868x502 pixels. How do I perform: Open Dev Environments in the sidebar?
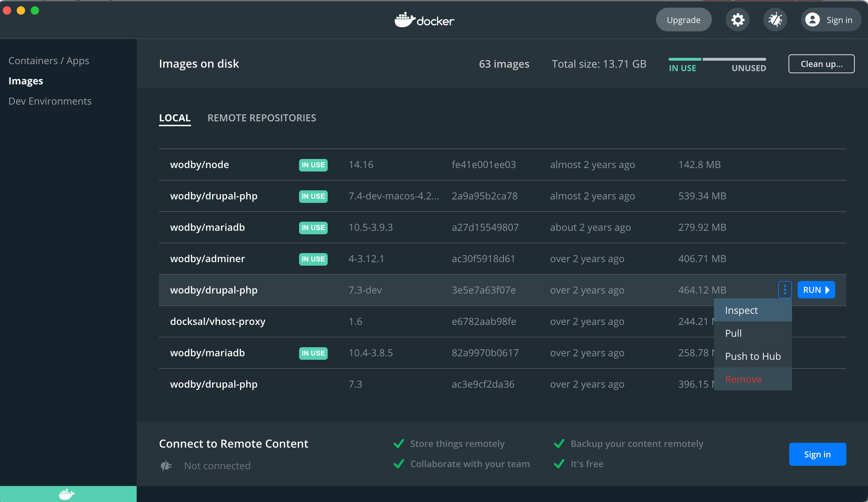tap(50, 101)
